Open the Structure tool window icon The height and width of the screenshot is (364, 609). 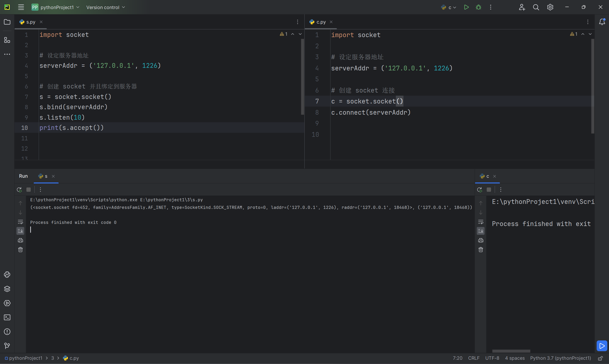(7, 40)
